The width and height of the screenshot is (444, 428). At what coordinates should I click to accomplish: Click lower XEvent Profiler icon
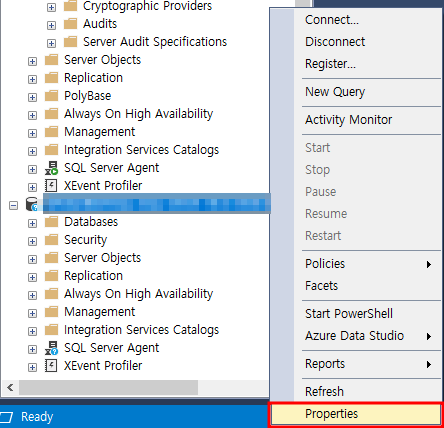[x=51, y=366]
